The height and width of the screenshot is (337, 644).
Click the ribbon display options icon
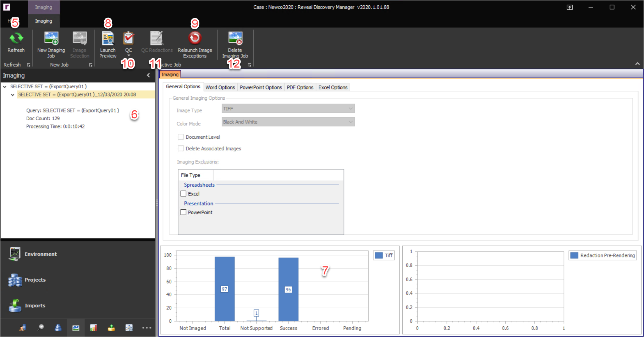click(569, 7)
